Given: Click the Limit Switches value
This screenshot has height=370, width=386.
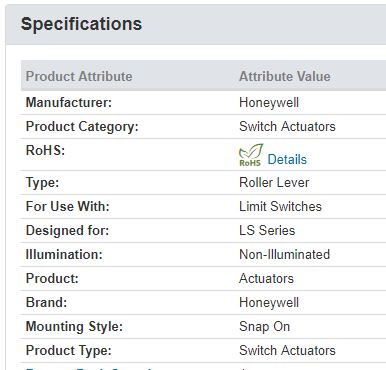Looking at the screenshot, I should (x=280, y=206).
